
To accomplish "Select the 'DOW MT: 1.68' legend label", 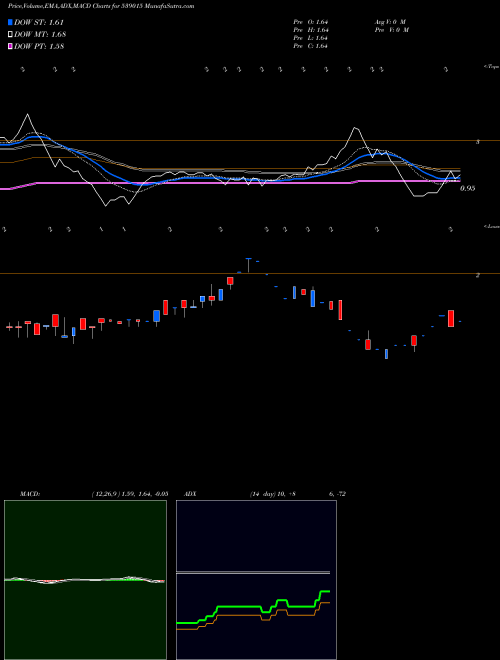I will click(x=40, y=35).
